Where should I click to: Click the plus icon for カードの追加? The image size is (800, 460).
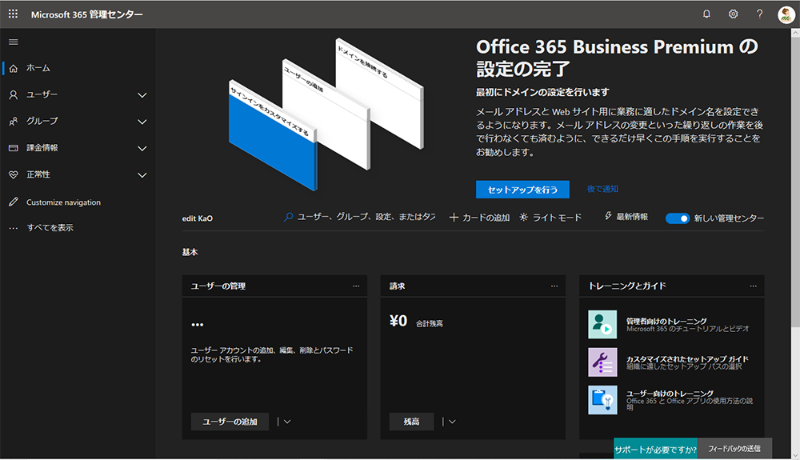[453, 217]
